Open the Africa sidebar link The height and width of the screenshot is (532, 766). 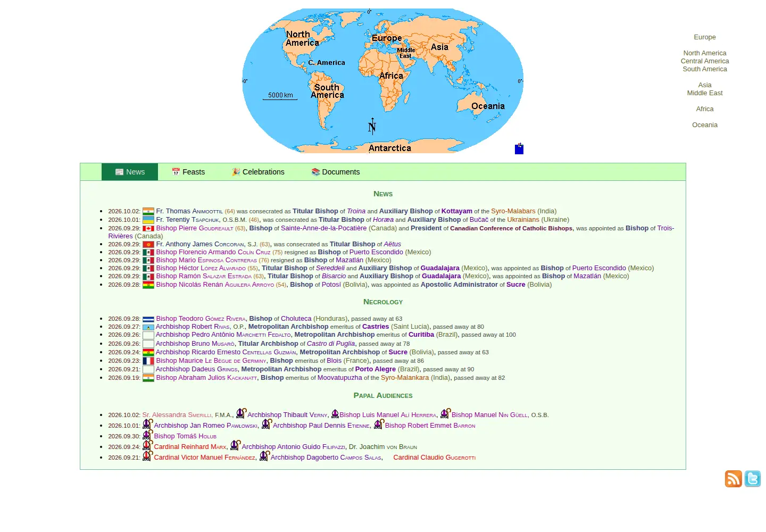(705, 109)
